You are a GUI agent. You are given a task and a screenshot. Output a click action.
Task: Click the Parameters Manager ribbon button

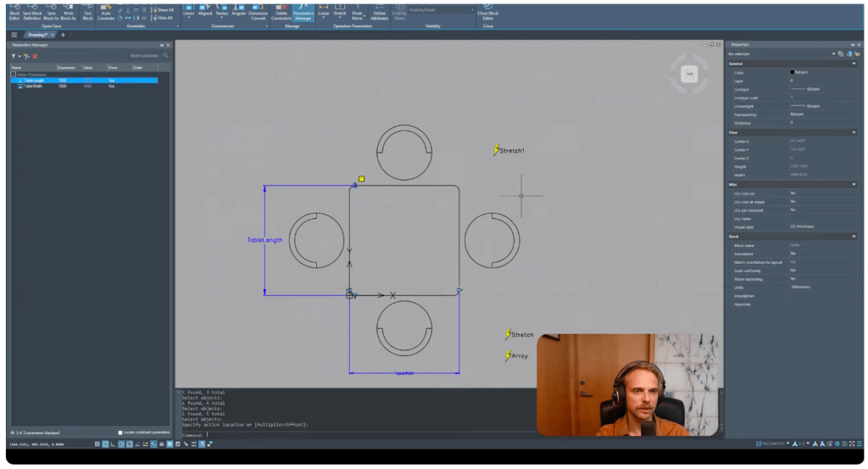(x=302, y=13)
